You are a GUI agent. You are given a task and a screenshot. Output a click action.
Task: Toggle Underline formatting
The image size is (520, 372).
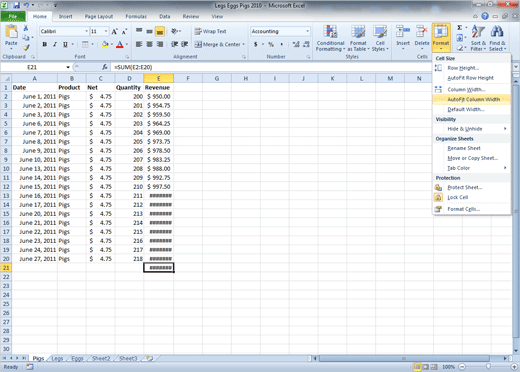pos(65,44)
